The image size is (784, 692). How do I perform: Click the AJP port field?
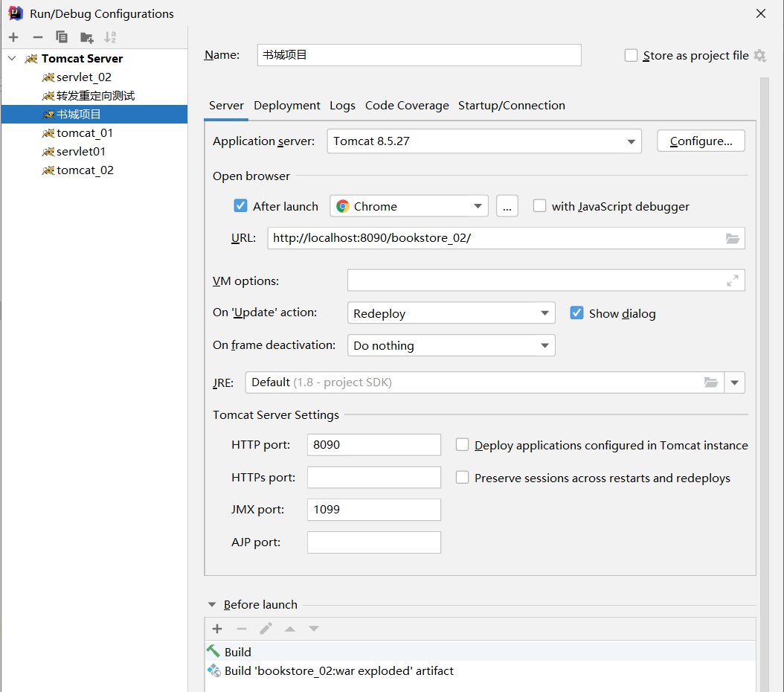(x=374, y=542)
